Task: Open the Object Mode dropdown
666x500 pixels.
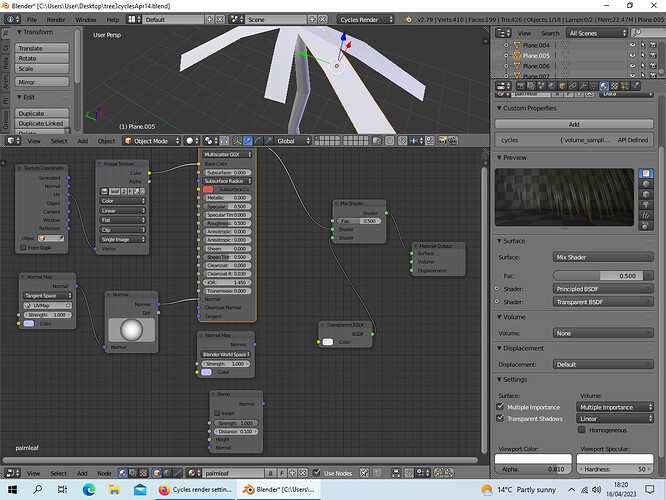Action: click(x=152, y=141)
